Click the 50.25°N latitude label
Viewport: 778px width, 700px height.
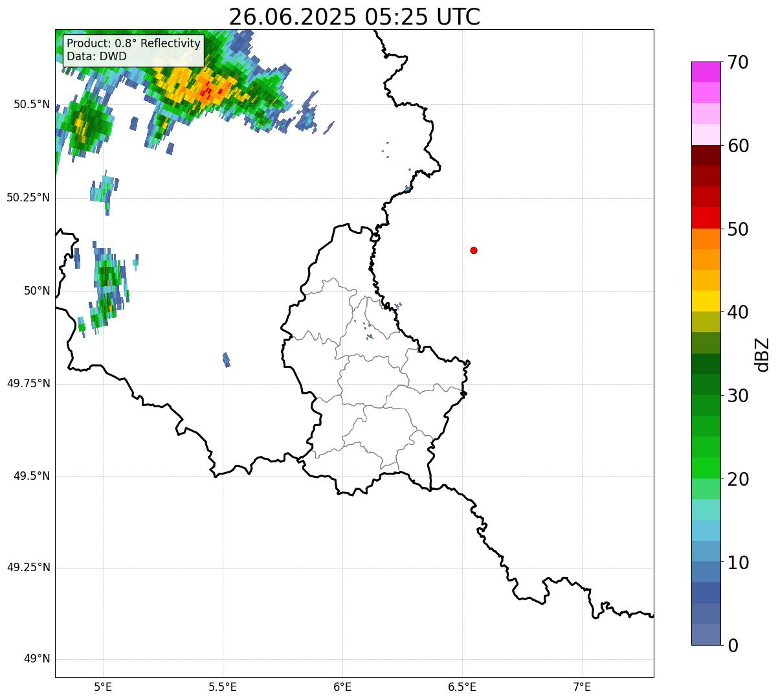coord(28,198)
